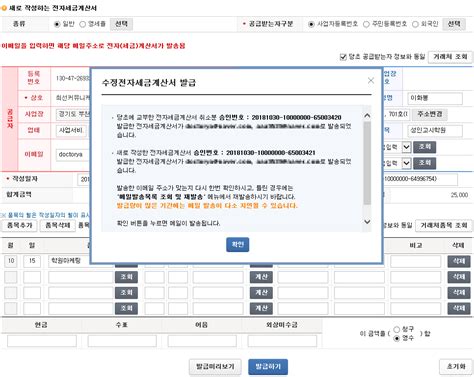474x377 pixels.
Task: Click the 일 field showing 15
Action: (32, 261)
